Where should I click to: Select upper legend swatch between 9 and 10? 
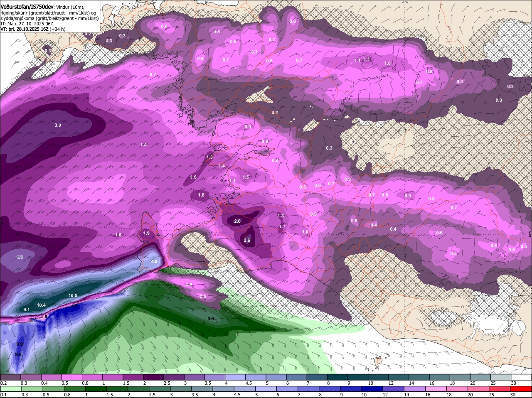click(x=358, y=377)
